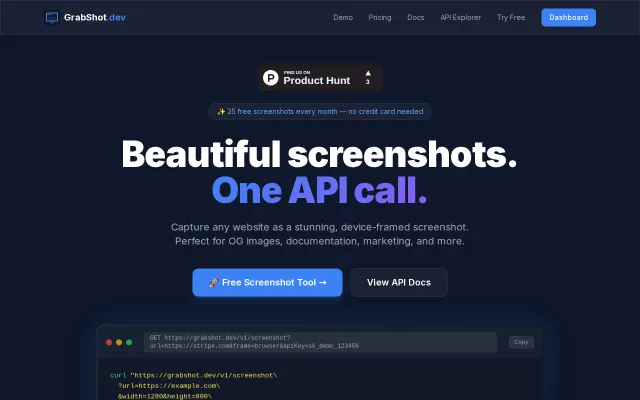Viewport: 640px width, 400px height.
Task: Open the Demo nav item
Action: point(343,18)
